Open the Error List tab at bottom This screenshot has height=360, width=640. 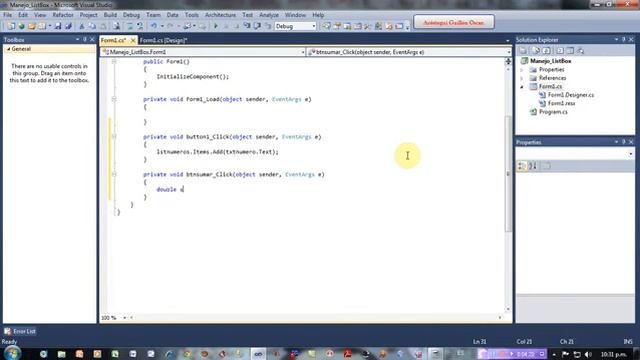[20, 331]
